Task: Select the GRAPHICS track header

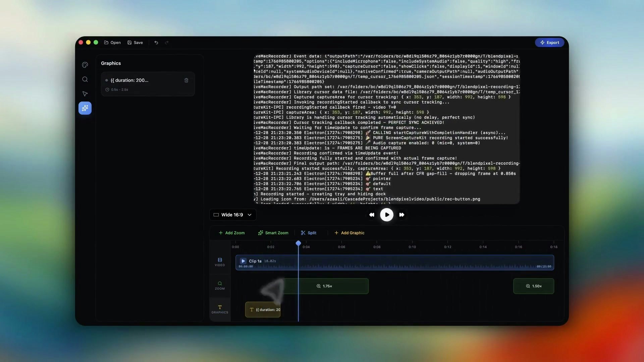Action: [220, 309]
